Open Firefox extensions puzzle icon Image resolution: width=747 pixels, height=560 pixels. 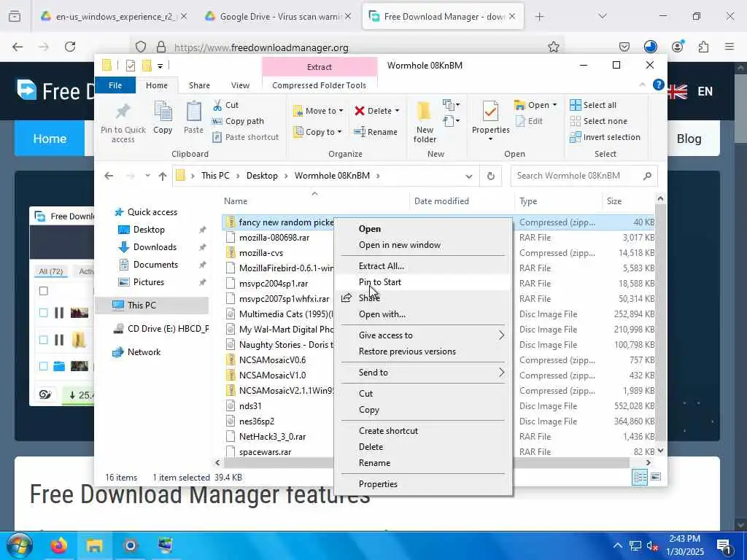pos(703,47)
